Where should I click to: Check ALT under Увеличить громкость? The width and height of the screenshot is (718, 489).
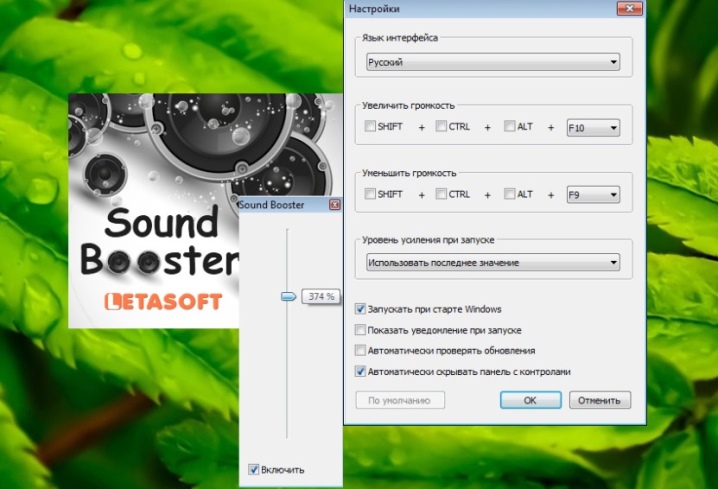click(509, 126)
